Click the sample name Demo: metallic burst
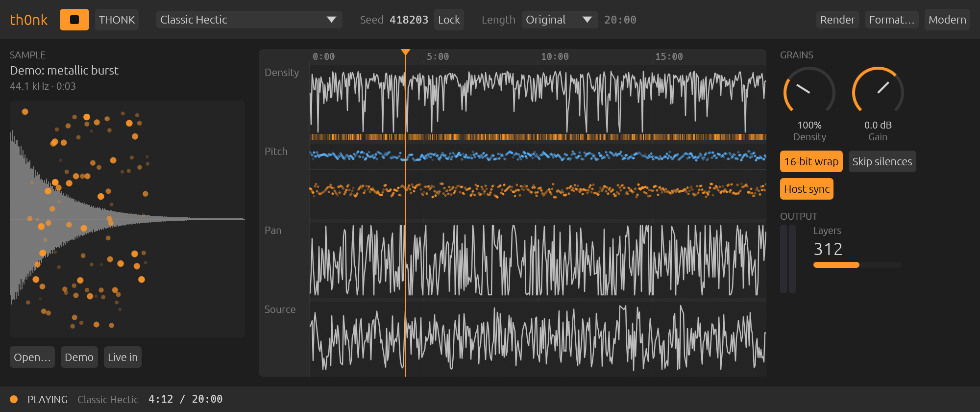Image resolution: width=980 pixels, height=412 pixels. click(x=64, y=71)
